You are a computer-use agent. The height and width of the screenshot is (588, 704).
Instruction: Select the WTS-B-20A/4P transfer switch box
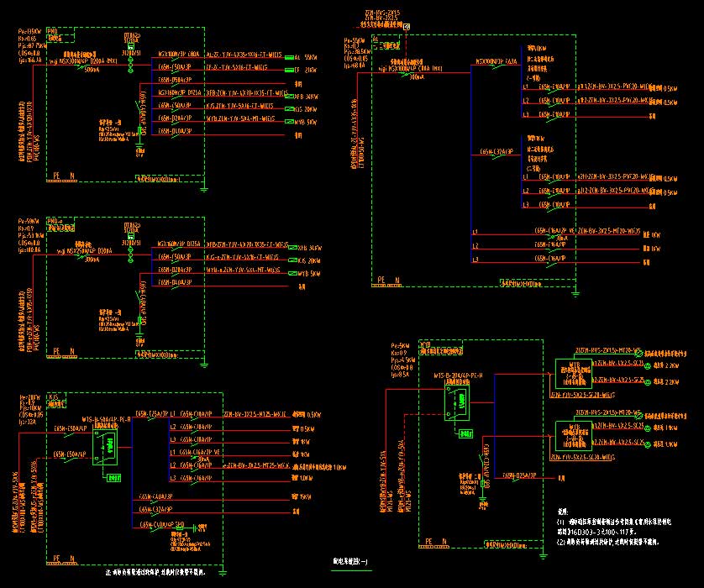458,405
